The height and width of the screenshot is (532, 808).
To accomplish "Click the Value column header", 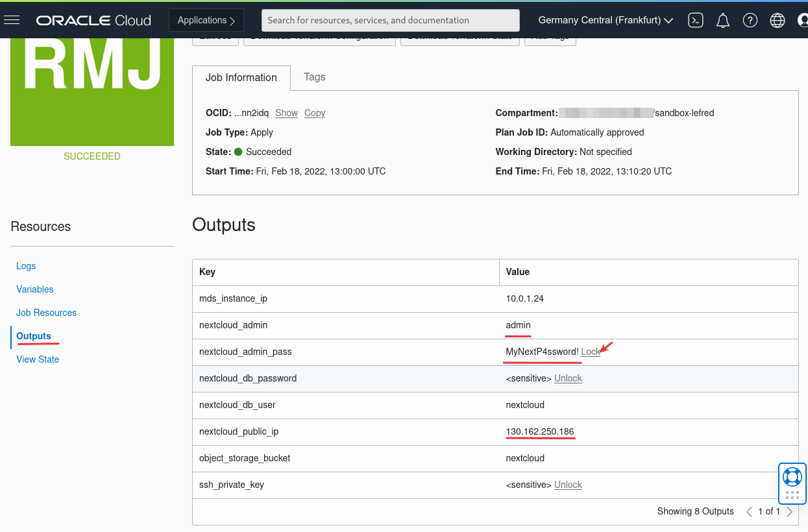I will point(649,272).
